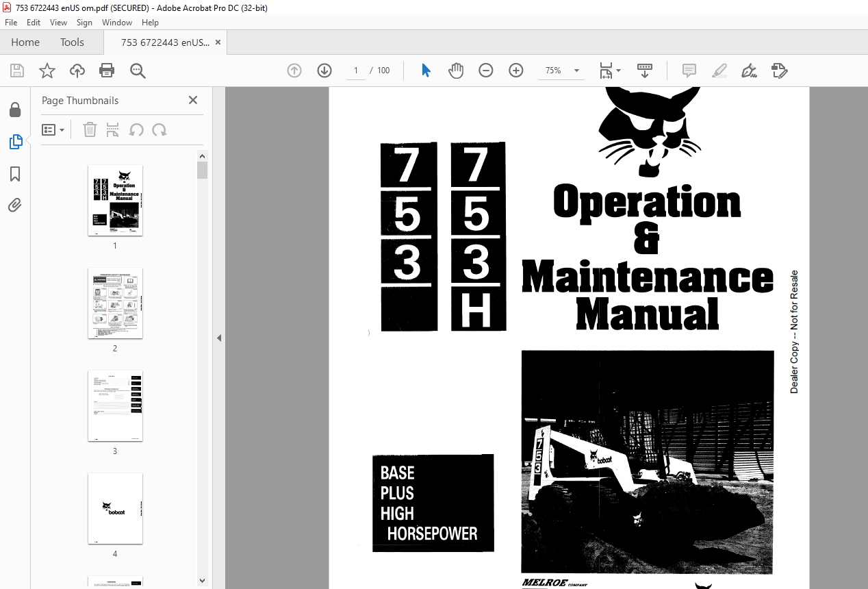Select page 2 thumbnail
868x589 pixels.
pyautogui.click(x=115, y=303)
